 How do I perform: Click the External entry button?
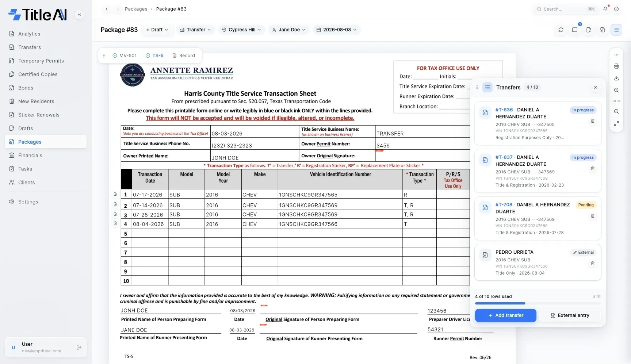click(570, 315)
